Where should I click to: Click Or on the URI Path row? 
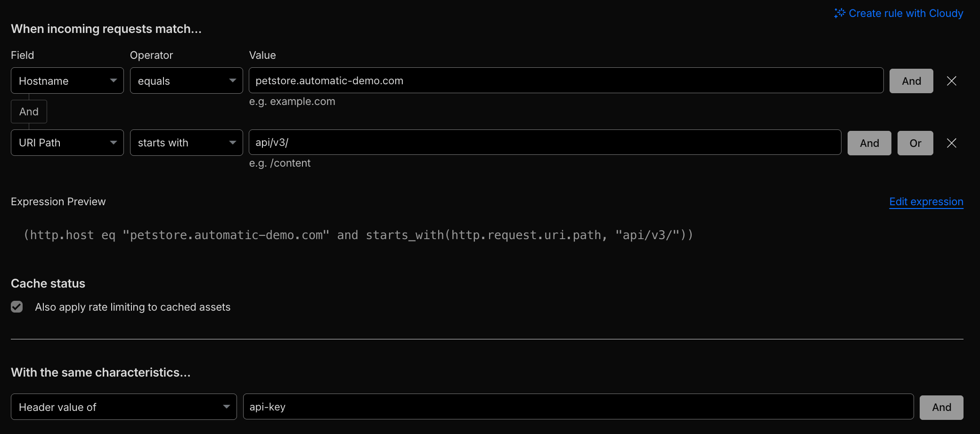(915, 143)
